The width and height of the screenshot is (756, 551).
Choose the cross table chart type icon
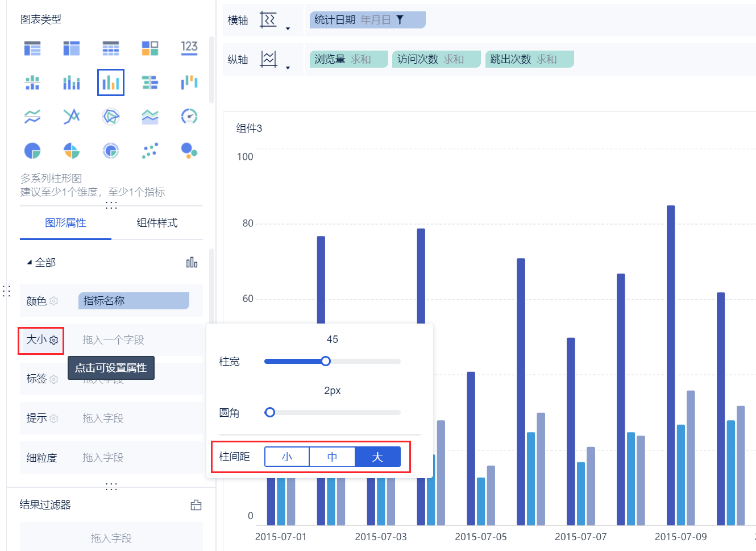point(72,48)
